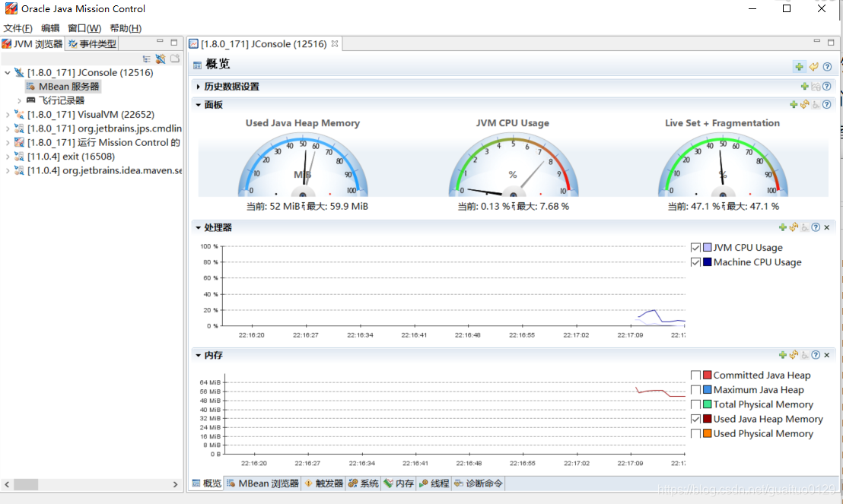Click the add chart plus icon in 概览 header
This screenshot has height=504, width=843.
(800, 67)
